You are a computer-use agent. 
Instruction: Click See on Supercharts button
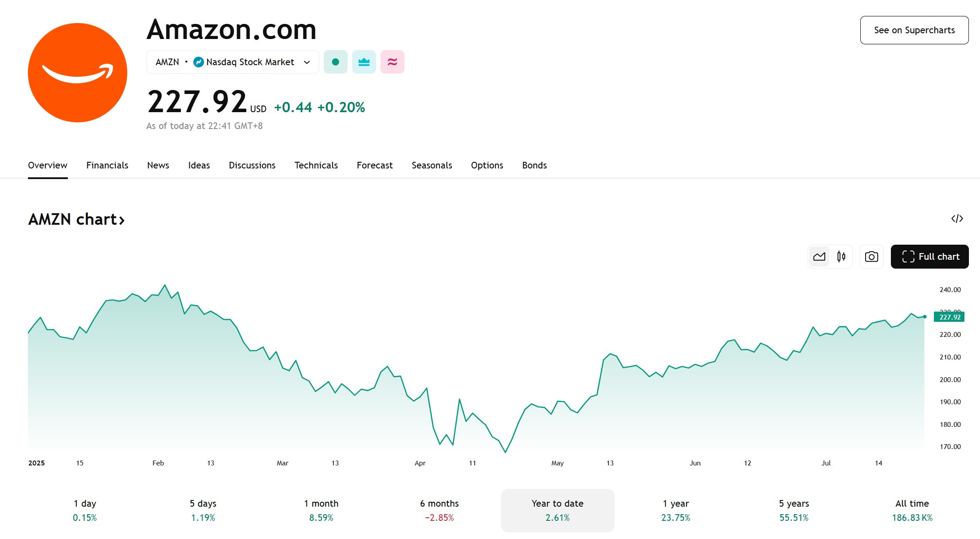coord(914,30)
